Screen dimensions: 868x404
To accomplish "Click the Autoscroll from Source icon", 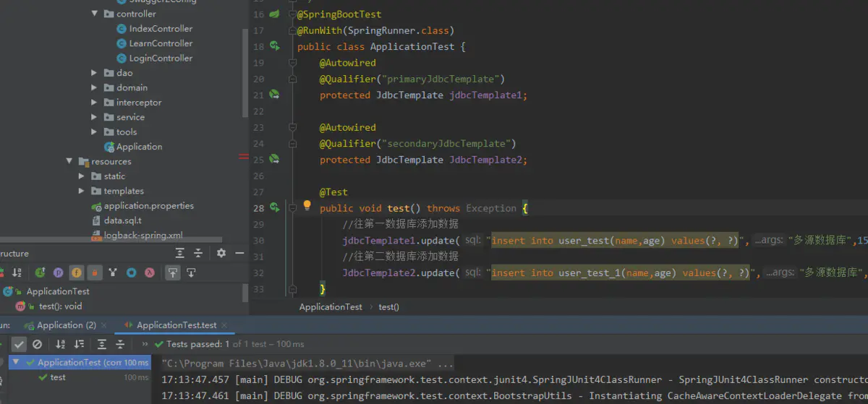I will coord(191,272).
